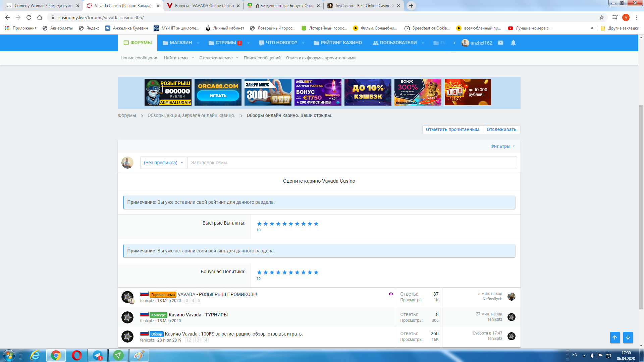Go back using browser back arrow

pos(7,17)
